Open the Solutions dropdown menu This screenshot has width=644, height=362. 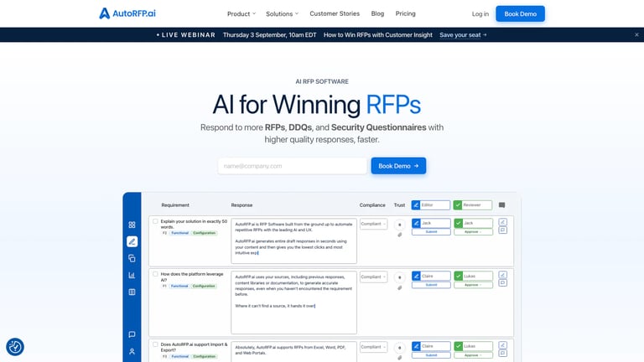pyautogui.click(x=282, y=14)
